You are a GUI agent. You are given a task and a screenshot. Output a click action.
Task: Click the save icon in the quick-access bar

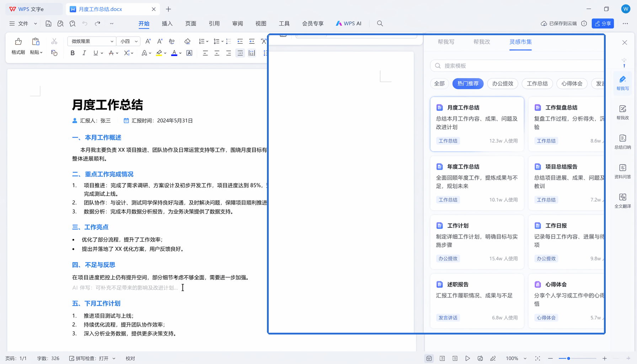point(48,23)
